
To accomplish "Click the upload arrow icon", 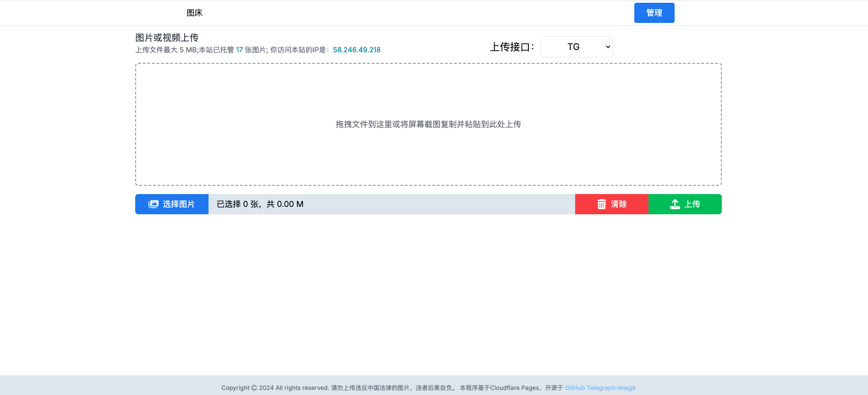I will 675,204.
